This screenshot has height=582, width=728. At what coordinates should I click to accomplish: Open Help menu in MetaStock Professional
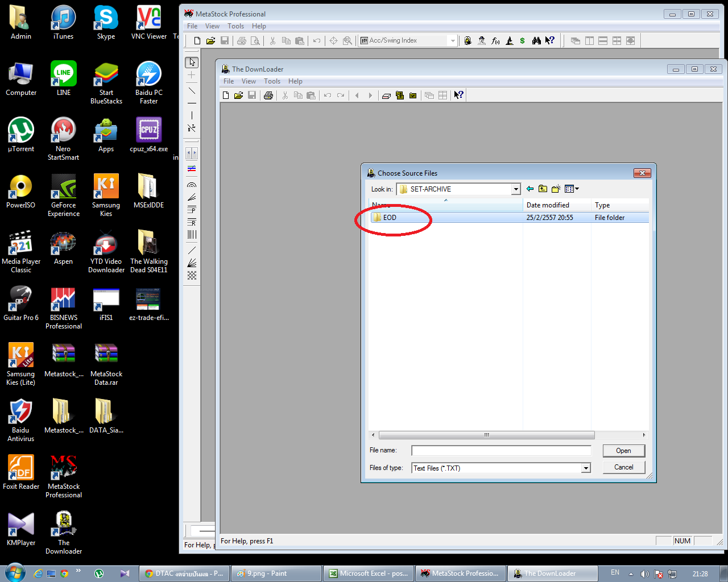tap(259, 26)
